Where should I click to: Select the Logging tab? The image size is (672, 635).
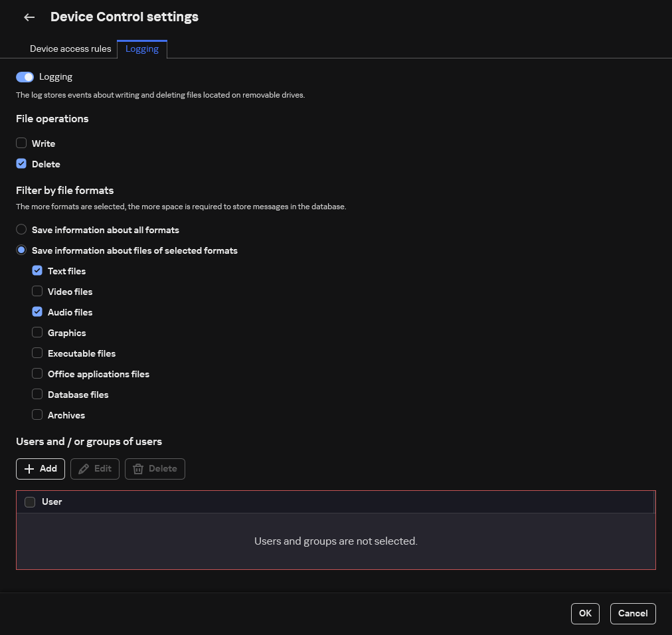click(142, 48)
